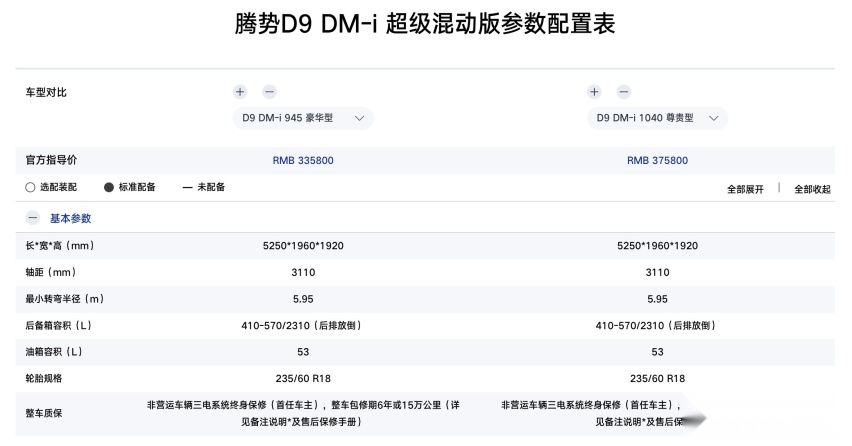Screen dimensions: 852x446
Task: Click the 410-570/2310 trunk value under 1040 尊贵型
Action: tap(657, 325)
